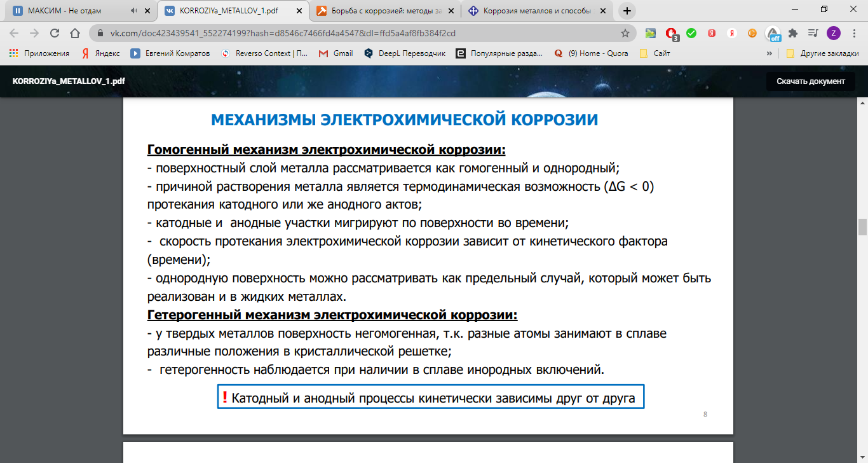Select the KORROZIYa_METALLOV_1.pdf tab
The image size is (868, 463).
coord(232,11)
